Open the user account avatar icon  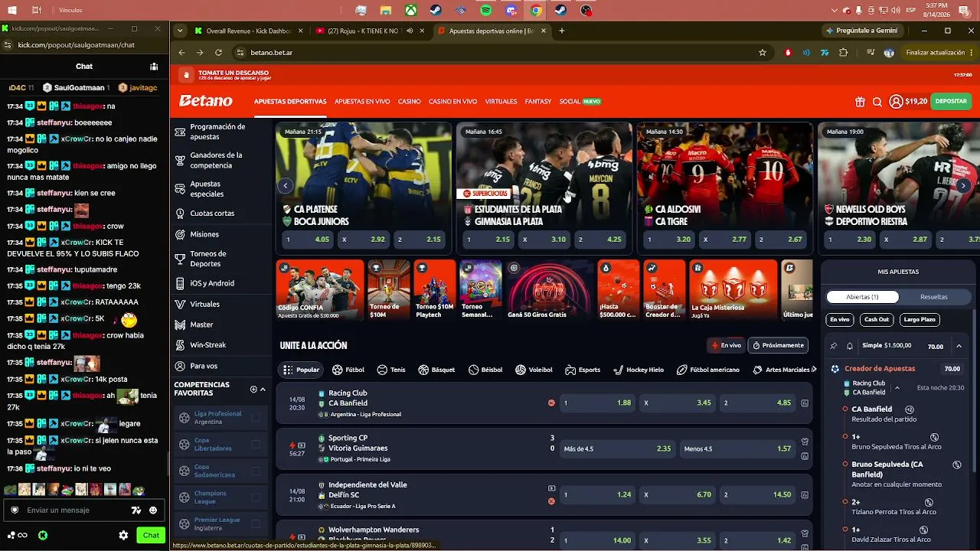896,102
